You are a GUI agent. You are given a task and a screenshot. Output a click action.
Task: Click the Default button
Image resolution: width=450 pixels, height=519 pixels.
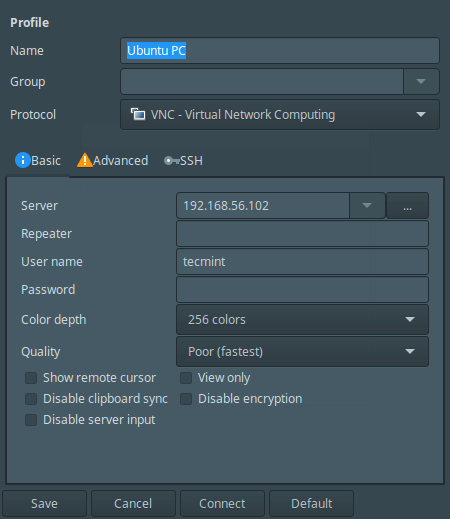(x=311, y=503)
